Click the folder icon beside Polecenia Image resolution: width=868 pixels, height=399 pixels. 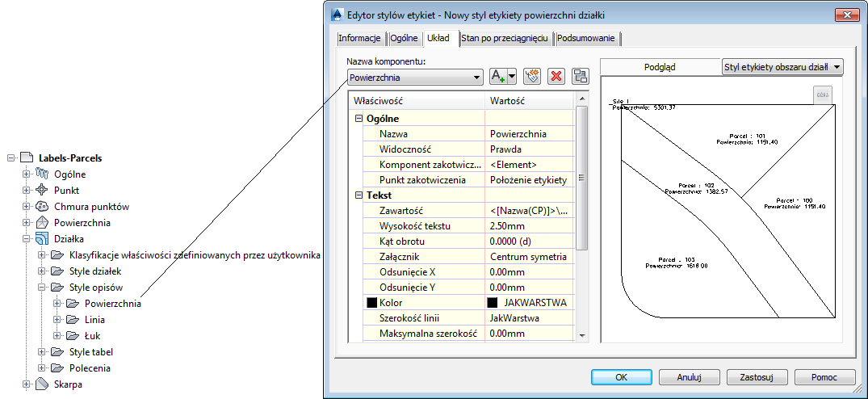(57, 368)
